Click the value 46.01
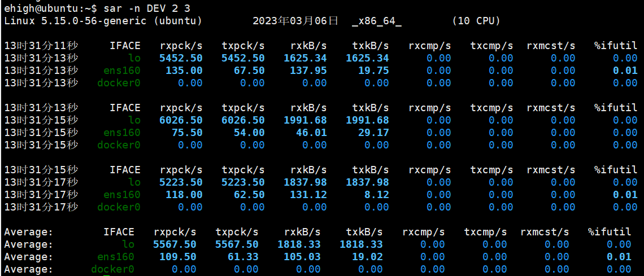This screenshot has width=644, height=276. point(311,133)
